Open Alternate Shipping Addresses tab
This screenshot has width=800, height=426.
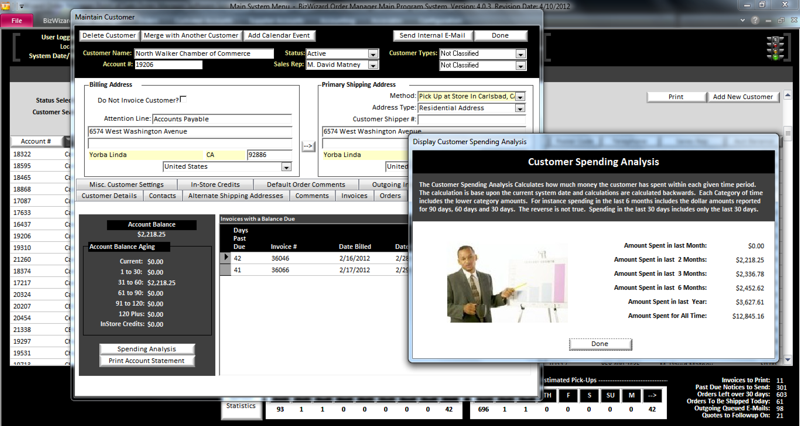pyautogui.click(x=236, y=195)
